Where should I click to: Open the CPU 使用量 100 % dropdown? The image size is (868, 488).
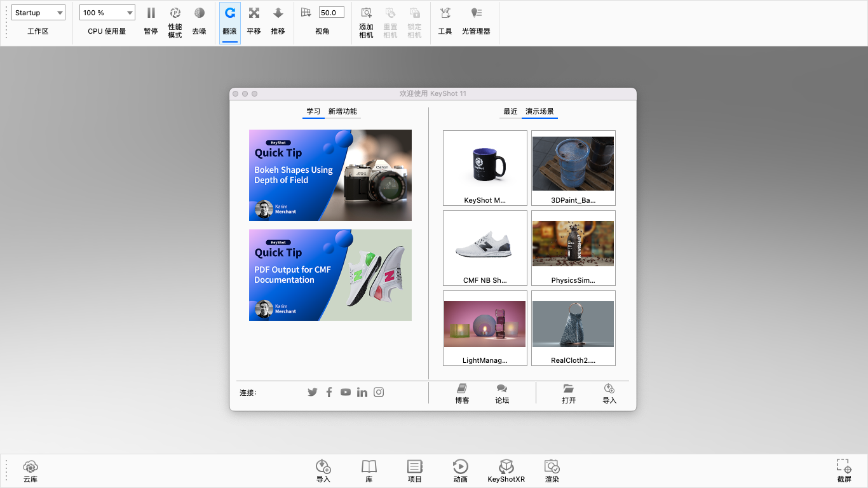tap(107, 13)
